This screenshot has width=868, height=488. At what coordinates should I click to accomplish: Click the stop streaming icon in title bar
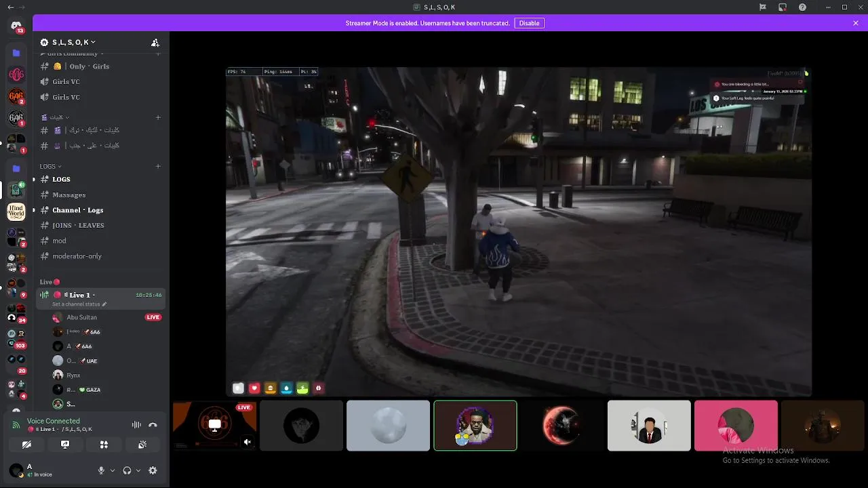[783, 7]
